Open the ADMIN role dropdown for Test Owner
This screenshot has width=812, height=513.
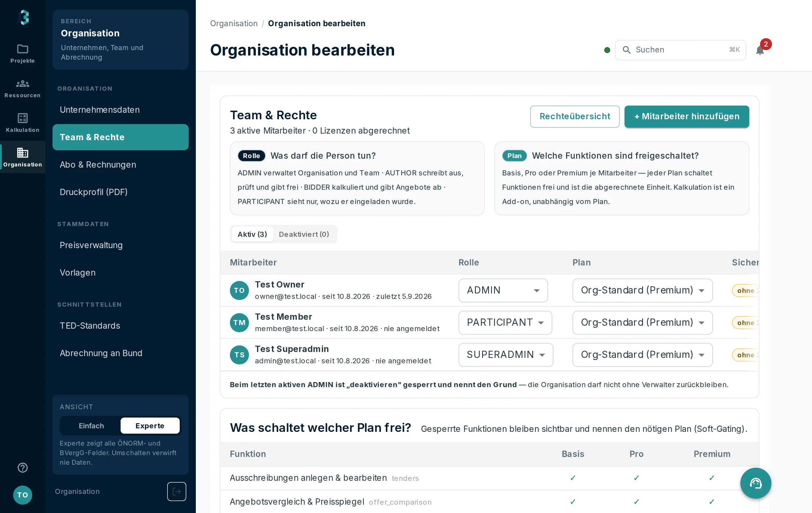point(503,290)
